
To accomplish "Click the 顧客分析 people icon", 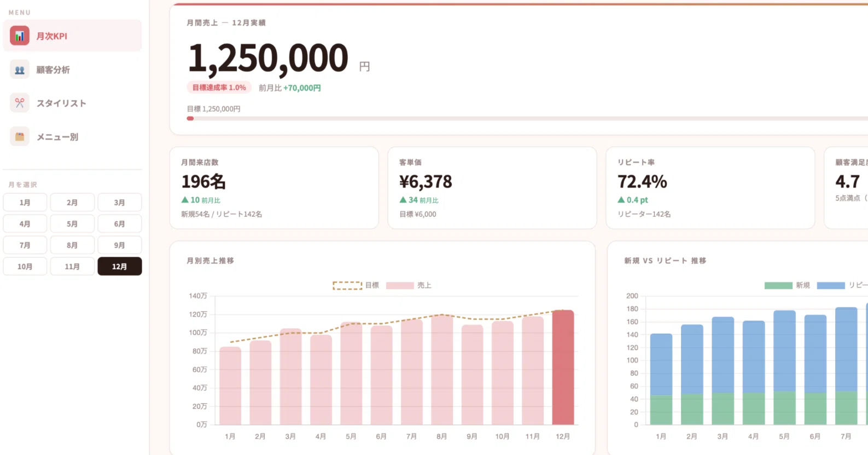I will pos(20,70).
